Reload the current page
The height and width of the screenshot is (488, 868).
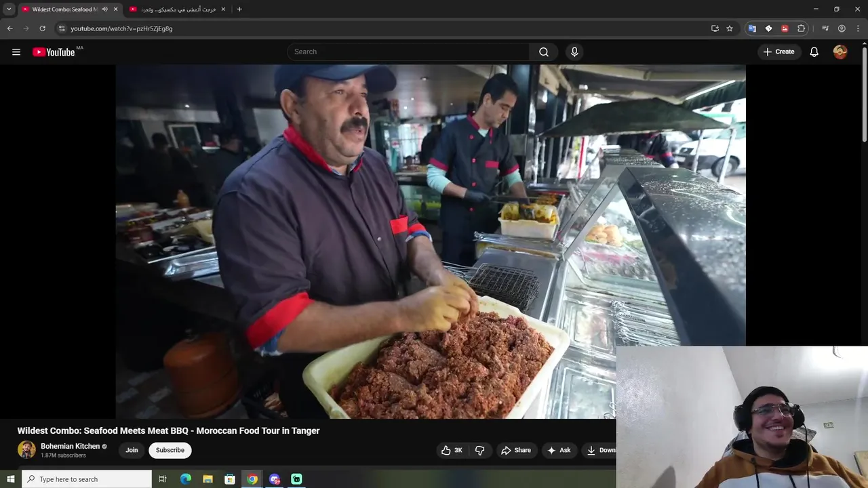click(x=42, y=28)
